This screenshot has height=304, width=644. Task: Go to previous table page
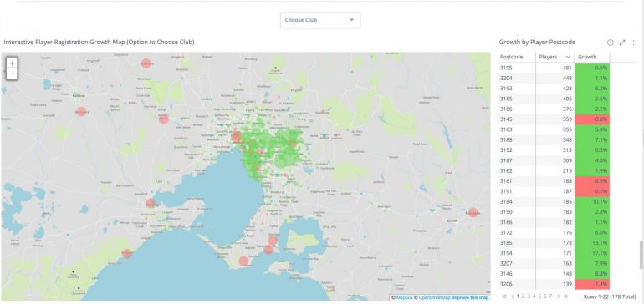513,296
